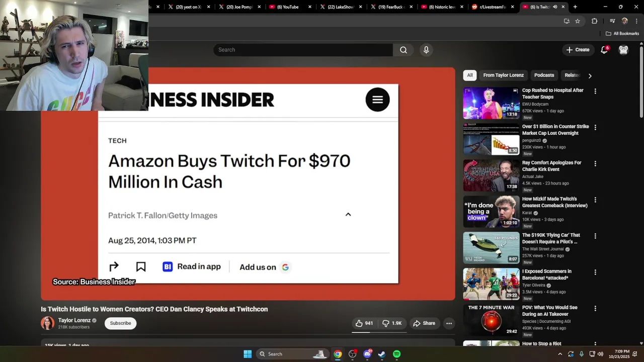The image size is (644, 362).
Task: Open I Exposed Scammers in Barcelona thumbnail
Action: [x=491, y=284]
